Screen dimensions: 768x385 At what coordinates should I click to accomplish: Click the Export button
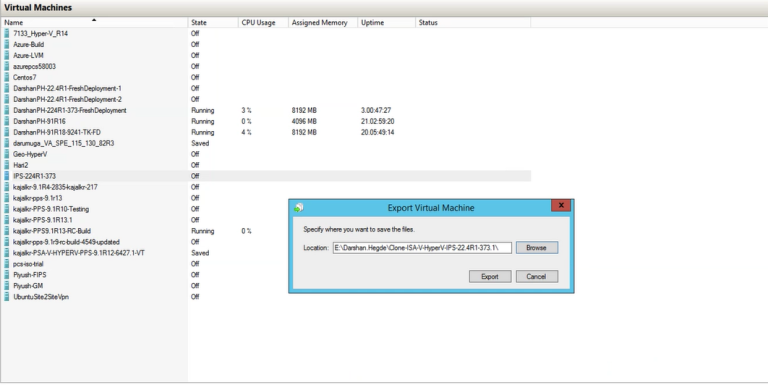(x=490, y=277)
